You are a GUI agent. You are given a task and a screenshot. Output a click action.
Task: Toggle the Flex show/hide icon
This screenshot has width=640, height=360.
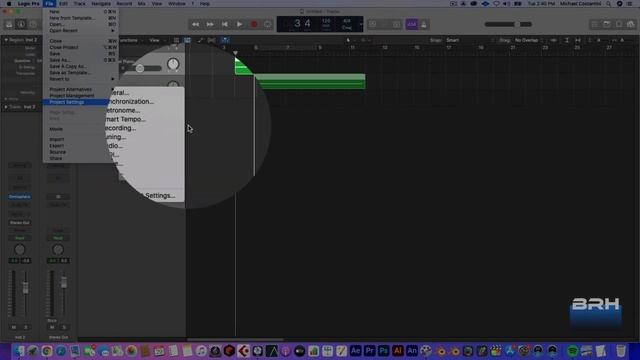211,40
